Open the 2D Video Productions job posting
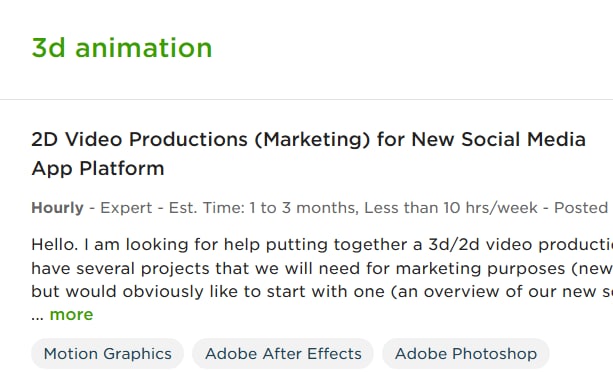The width and height of the screenshot is (613, 372). tap(308, 154)
